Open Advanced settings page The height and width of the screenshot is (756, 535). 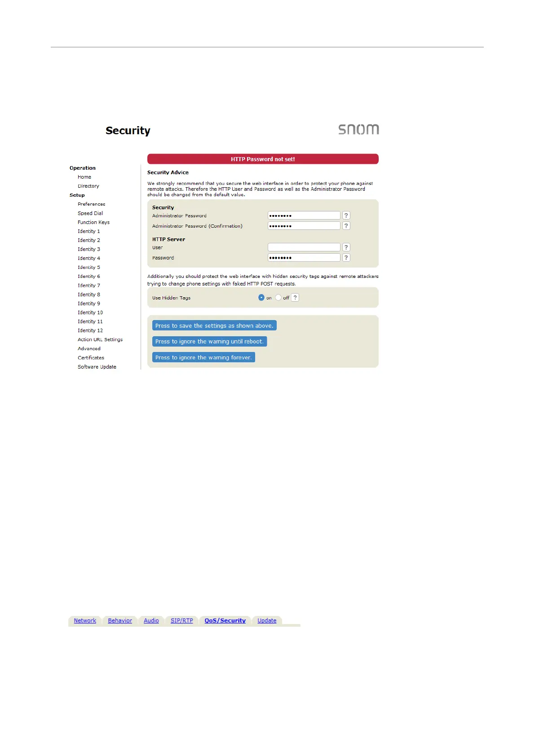89,348
